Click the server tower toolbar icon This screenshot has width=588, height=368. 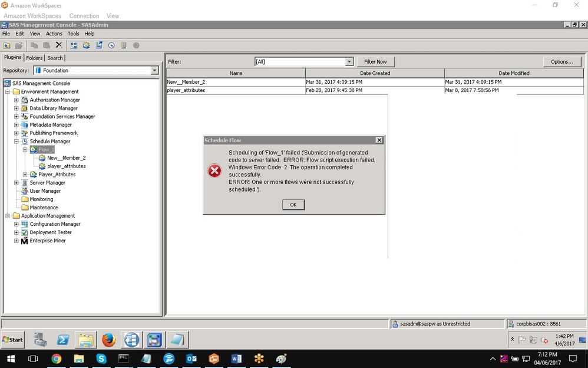(x=123, y=45)
